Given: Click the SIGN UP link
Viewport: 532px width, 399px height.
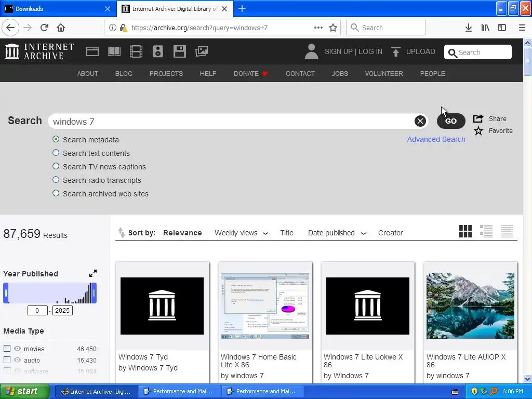Looking at the screenshot, I should [x=338, y=51].
